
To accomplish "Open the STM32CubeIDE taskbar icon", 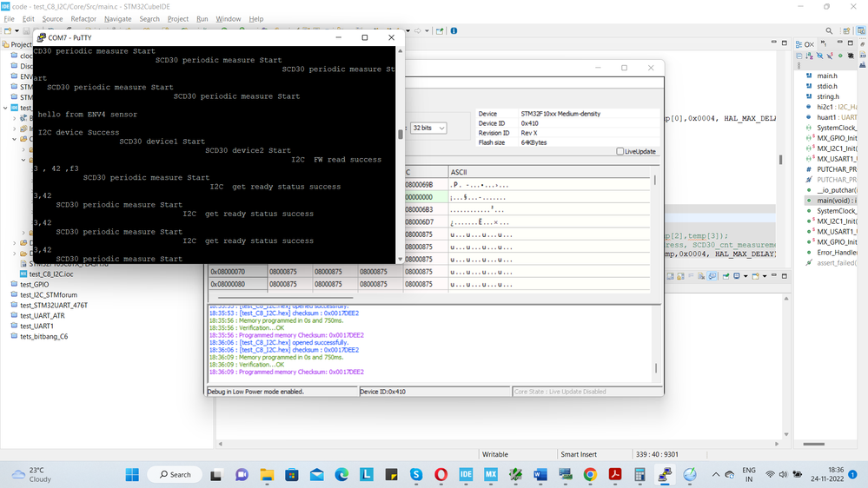I will [x=466, y=475].
